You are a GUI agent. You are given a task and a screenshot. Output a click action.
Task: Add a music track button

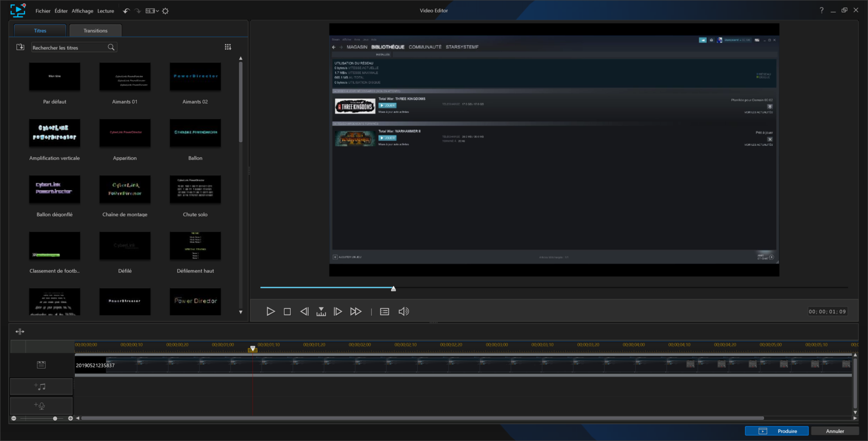click(x=41, y=386)
